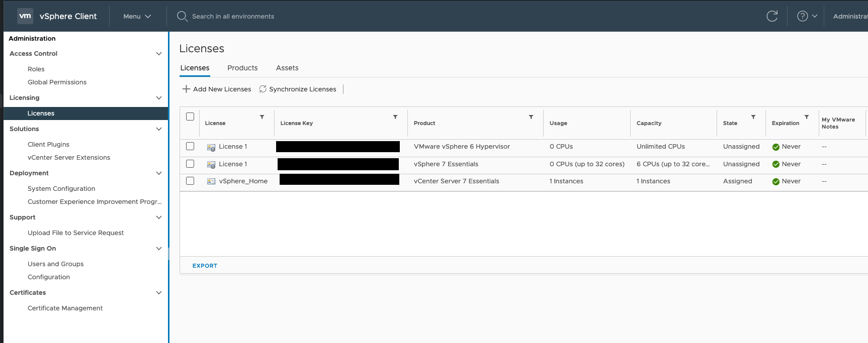Open Single Sign On Configuration

pos(49,277)
